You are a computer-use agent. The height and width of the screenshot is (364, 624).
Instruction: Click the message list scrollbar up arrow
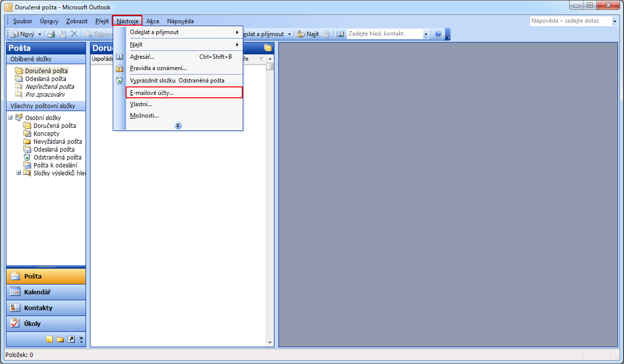(x=269, y=59)
